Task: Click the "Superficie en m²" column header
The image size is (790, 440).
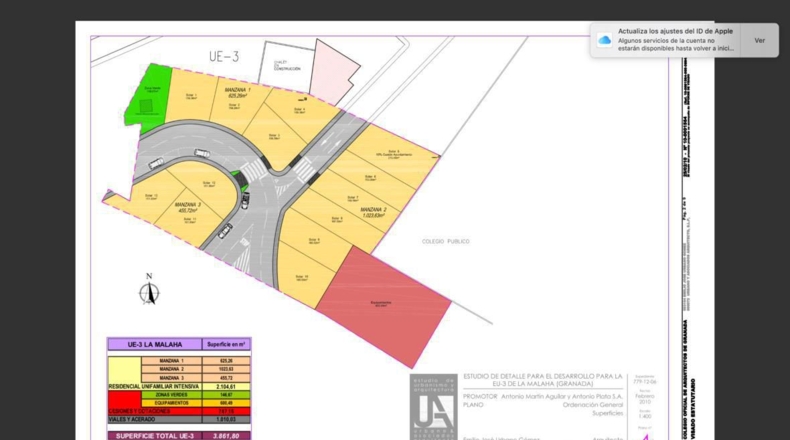Action: tap(226, 345)
